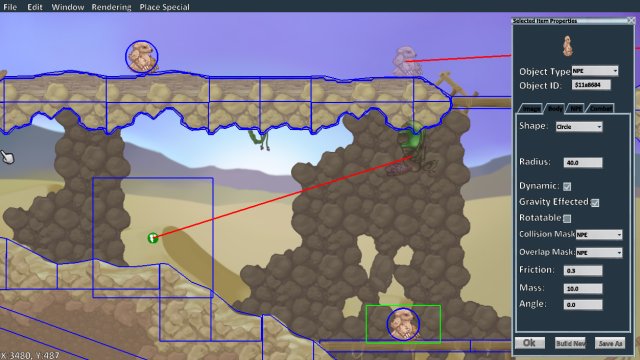Screen dimensions: 640x360
Task: Open the File menu
Action: click(x=10, y=7)
